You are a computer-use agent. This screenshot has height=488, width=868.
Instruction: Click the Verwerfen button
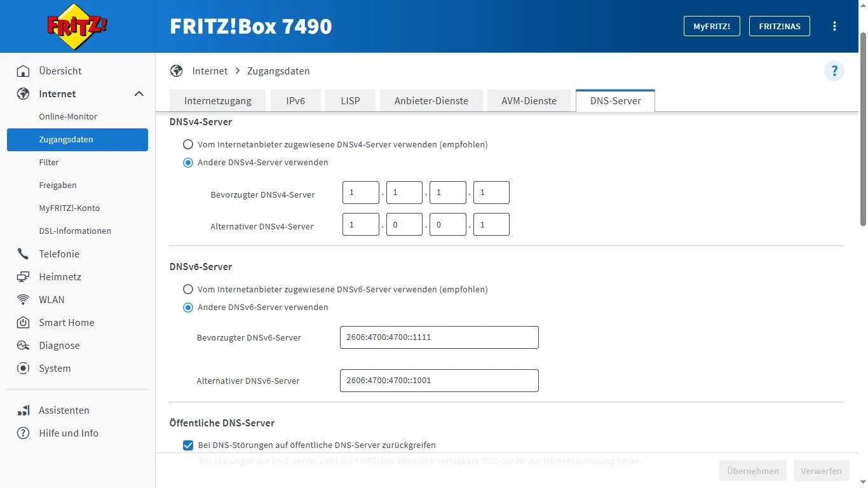pyautogui.click(x=821, y=471)
